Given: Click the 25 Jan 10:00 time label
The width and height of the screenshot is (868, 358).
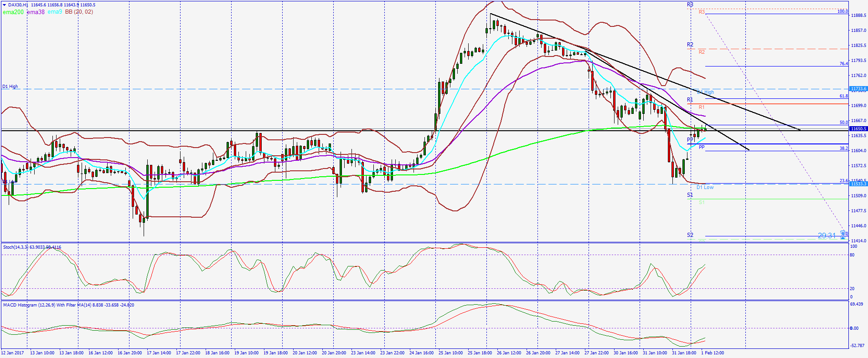Looking at the screenshot, I should click(x=450, y=353).
